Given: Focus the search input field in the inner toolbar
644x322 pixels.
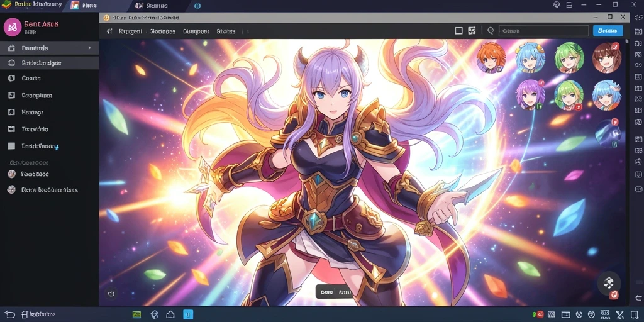Looking at the screenshot, I should pos(543,31).
